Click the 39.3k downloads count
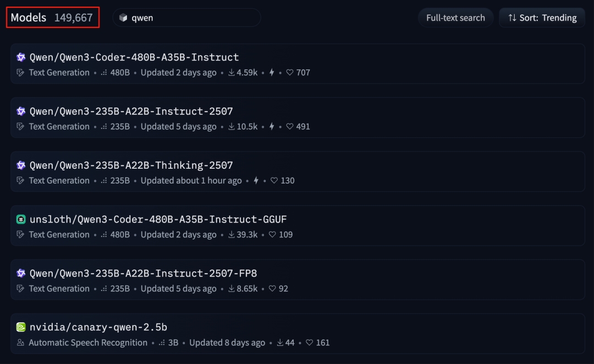Screen dimensions: 594x364 pos(247,235)
